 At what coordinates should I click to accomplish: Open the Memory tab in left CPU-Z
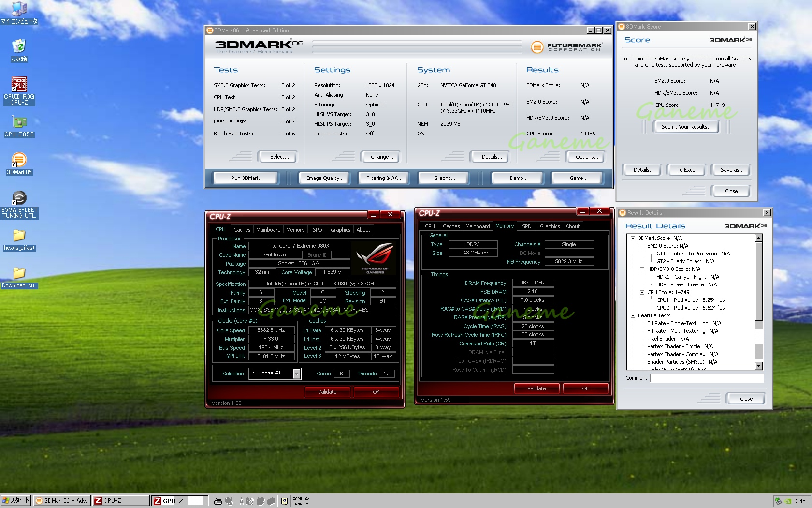tap(295, 230)
